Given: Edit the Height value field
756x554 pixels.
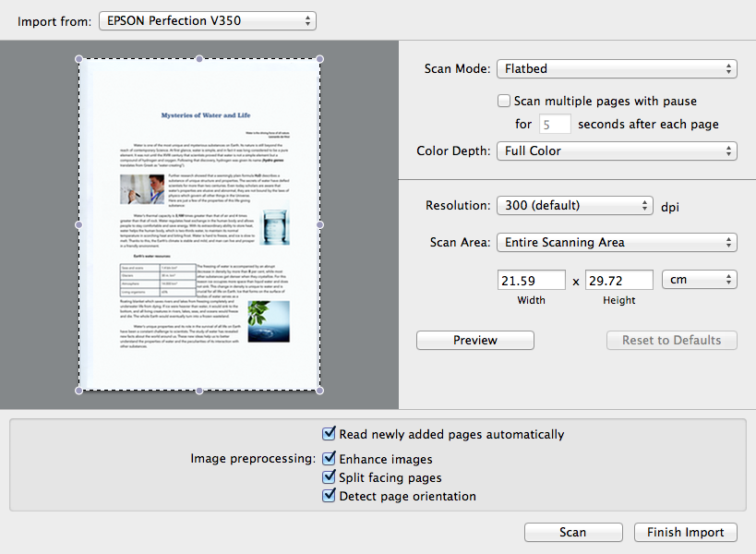Looking at the screenshot, I should coord(618,279).
